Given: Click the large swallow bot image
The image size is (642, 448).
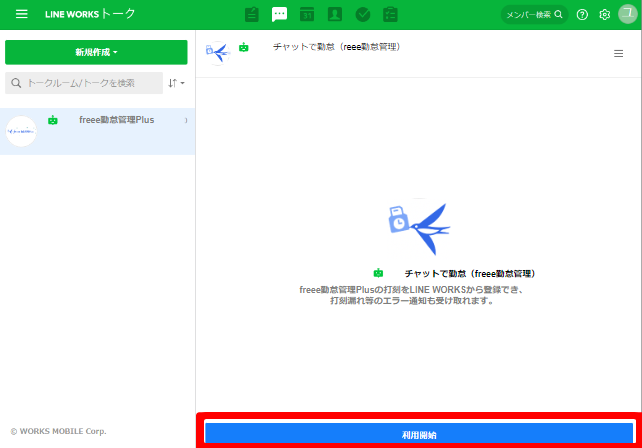Looking at the screenshot, I should tap(419, 229).
